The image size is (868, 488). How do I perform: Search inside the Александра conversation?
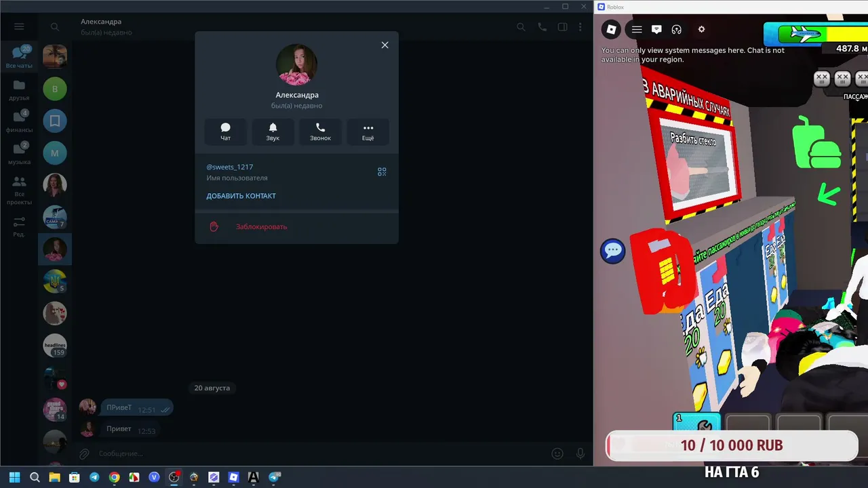tap(521, 27)
